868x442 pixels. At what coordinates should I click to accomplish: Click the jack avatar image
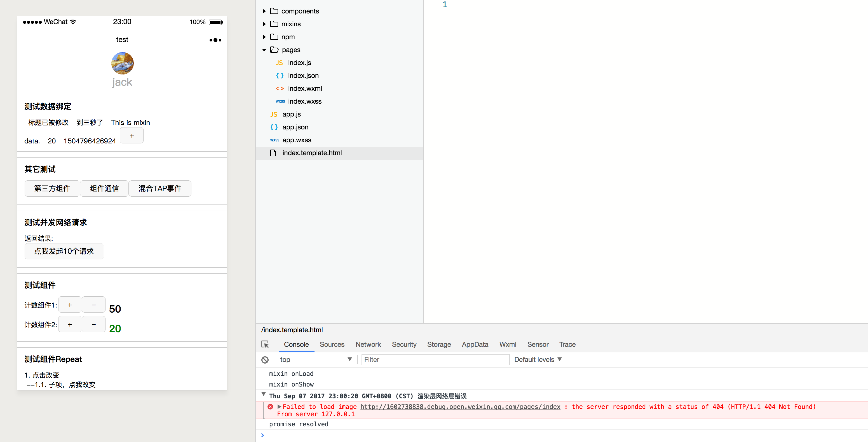coord(122,63)
